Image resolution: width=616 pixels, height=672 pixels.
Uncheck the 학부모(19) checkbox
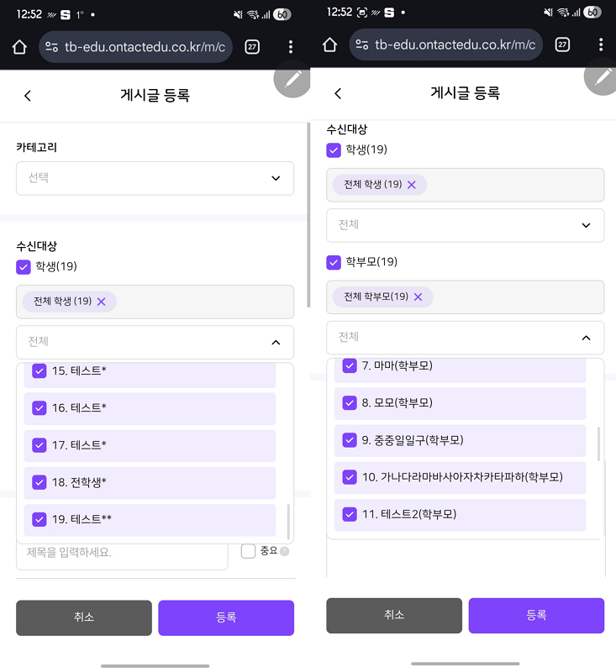pyautogui.click(x=334, y=262)
